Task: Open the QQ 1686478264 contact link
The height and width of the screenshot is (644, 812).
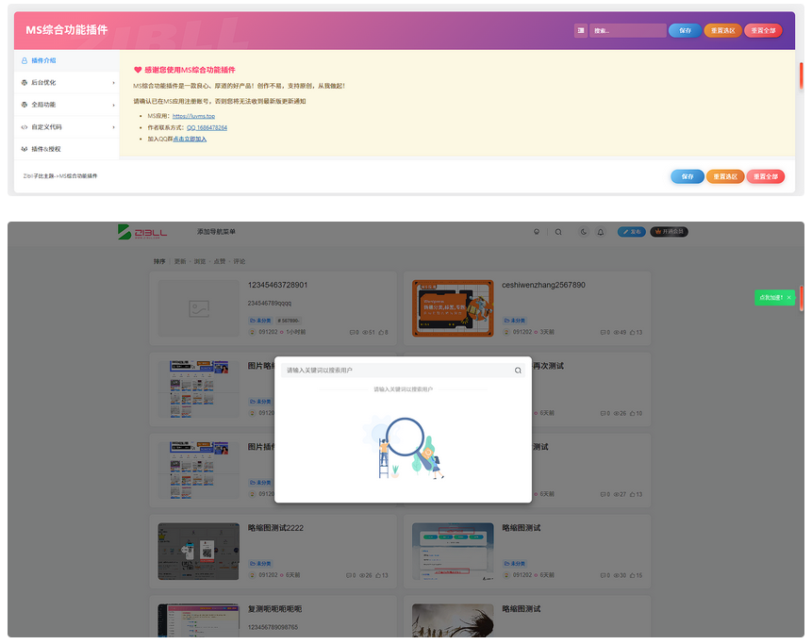Action: point(207,128)
